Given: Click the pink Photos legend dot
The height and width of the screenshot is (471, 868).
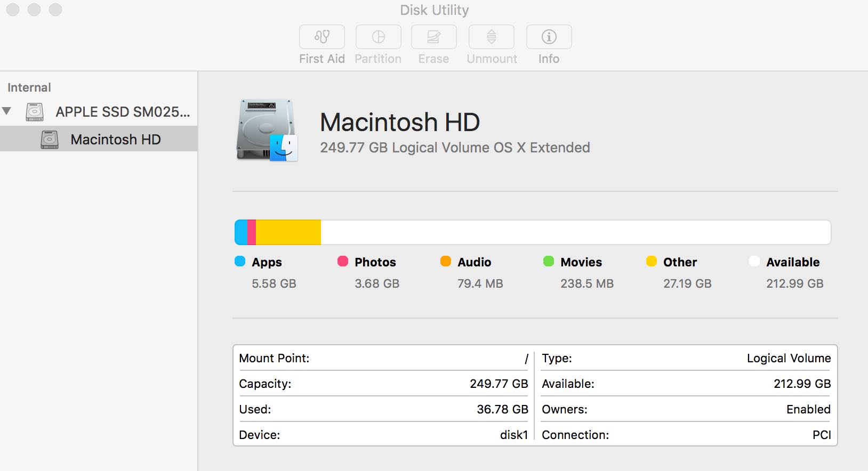Looking at the screenshot, I should (x=343, y=261).
